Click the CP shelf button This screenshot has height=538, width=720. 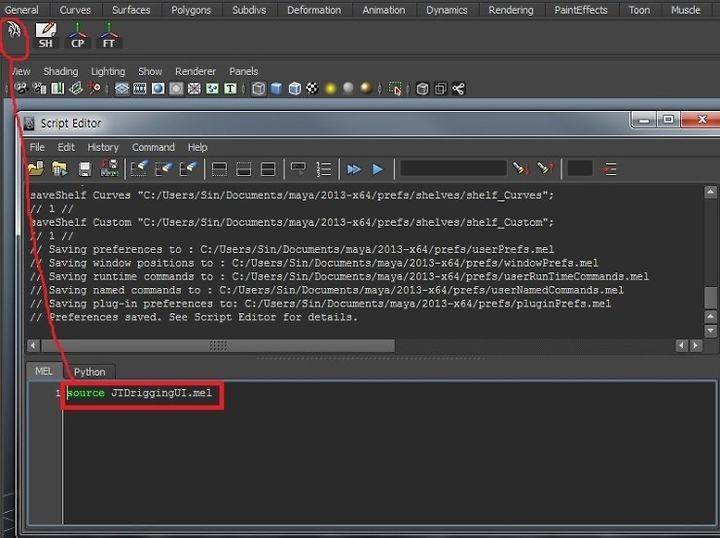(x=77, y=36)
